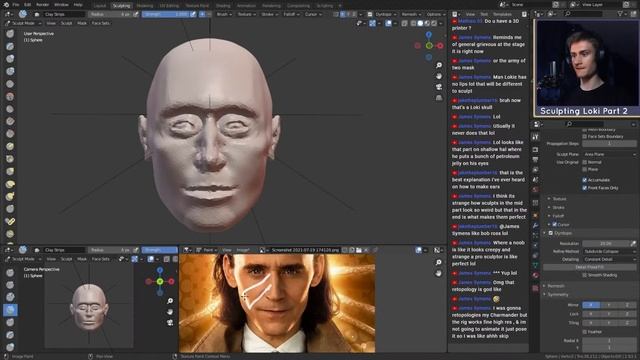Switch to Shading workspace tab

(223, 6)
